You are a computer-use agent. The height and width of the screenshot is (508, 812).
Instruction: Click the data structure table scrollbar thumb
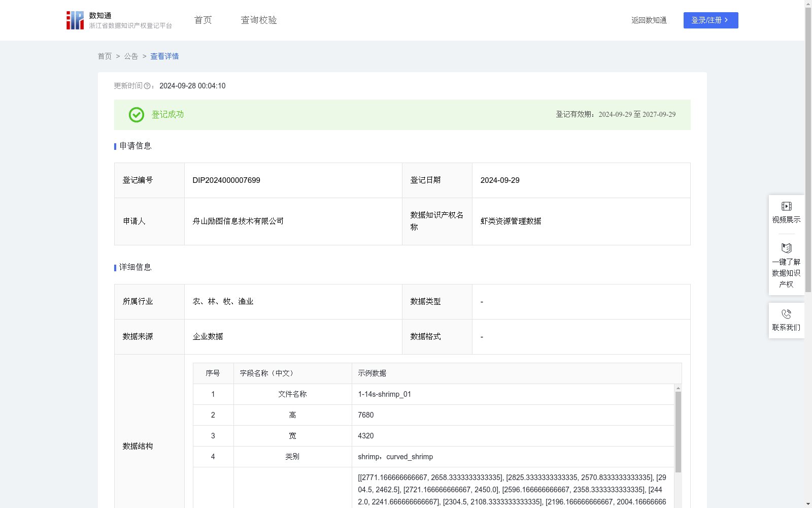pos(678,432)
